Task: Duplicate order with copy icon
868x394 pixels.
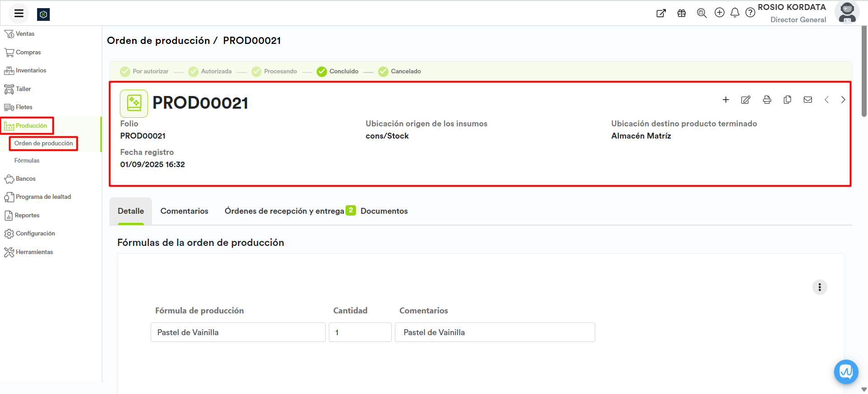Action: [787, 100]
